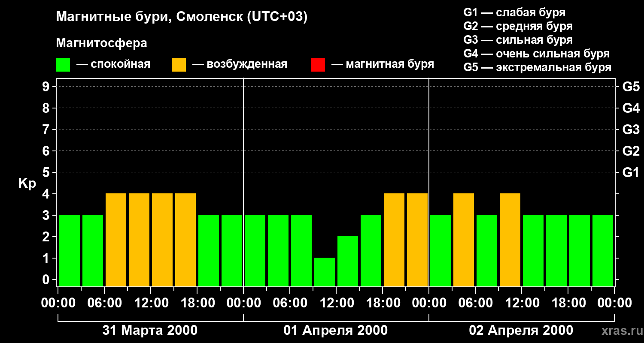This screenshot has width=644, height=343.
Task: Click the last green bar of April 2
Action: (x=603, y=250)
